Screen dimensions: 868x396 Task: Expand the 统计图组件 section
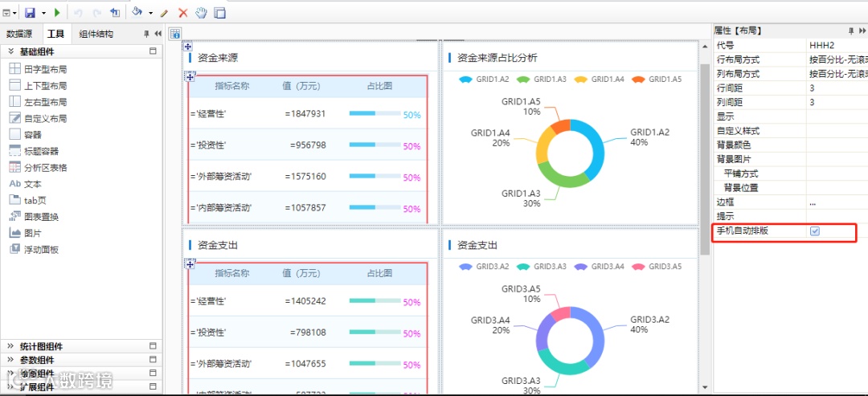(10, 346)
